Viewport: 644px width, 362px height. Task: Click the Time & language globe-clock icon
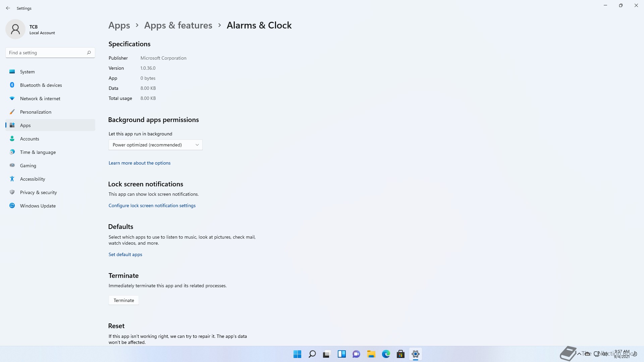pyautogui.click(x=12, y=152)
